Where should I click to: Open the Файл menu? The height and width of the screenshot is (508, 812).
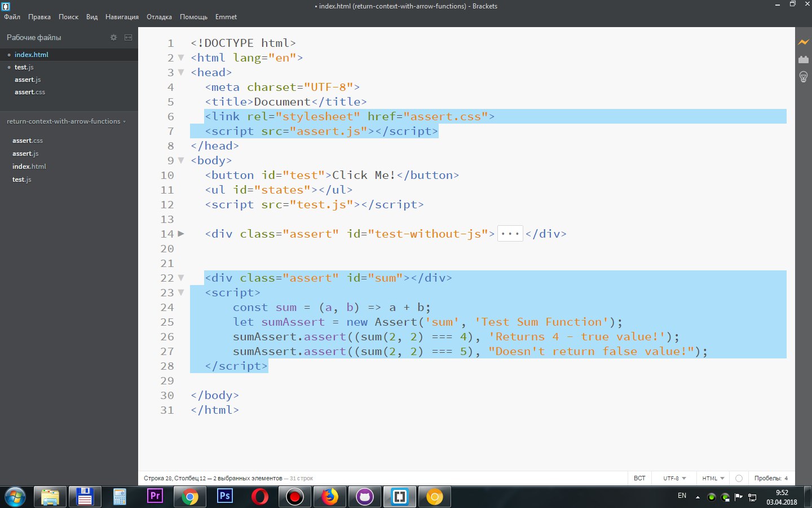coord(12,17)
